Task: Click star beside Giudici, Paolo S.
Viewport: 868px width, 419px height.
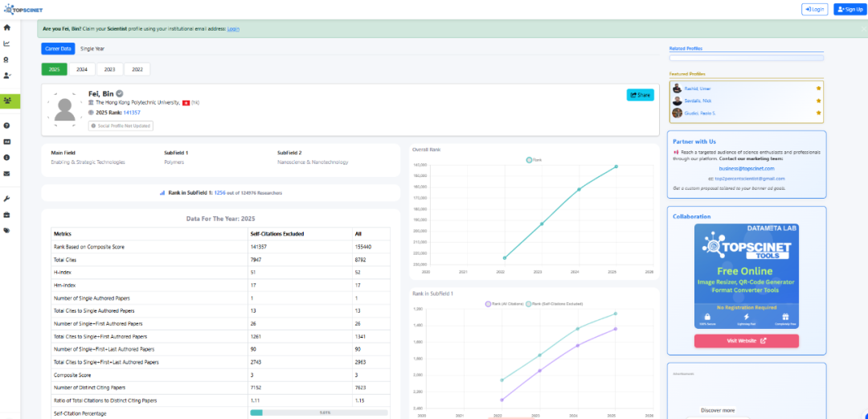Action: click(x=818, y=113)
